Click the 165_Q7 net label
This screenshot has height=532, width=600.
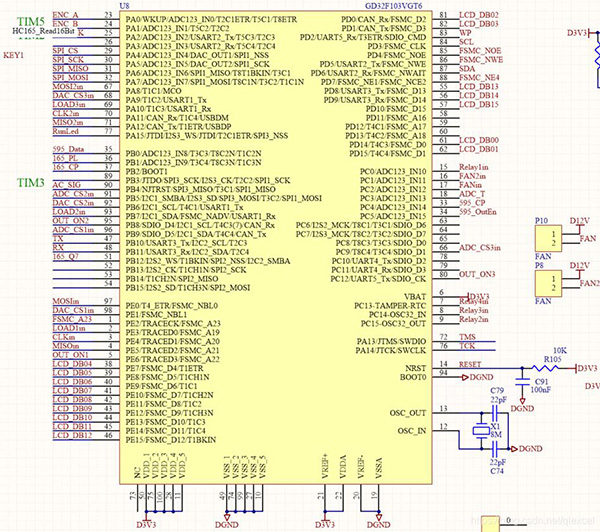(65, 256)
